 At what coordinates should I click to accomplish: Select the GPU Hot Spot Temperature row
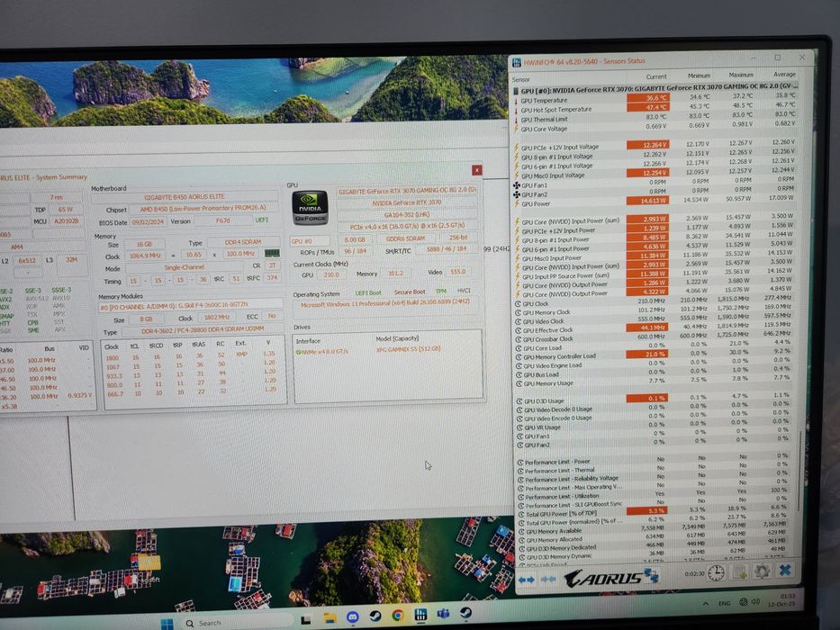pos(655,109)
